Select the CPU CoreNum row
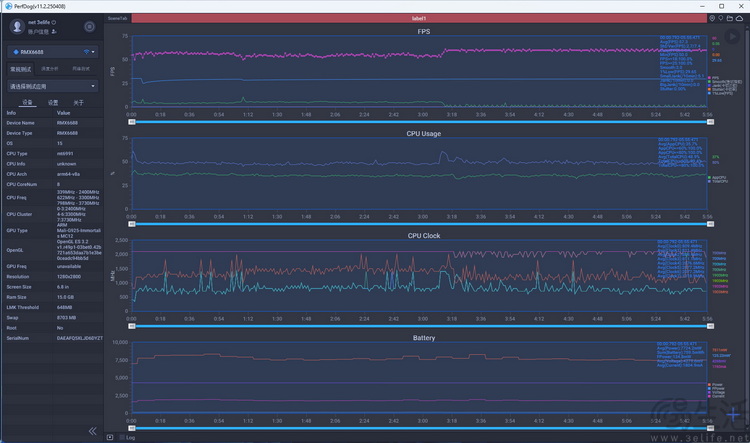750x443 pixels. [x=54, y=184]
